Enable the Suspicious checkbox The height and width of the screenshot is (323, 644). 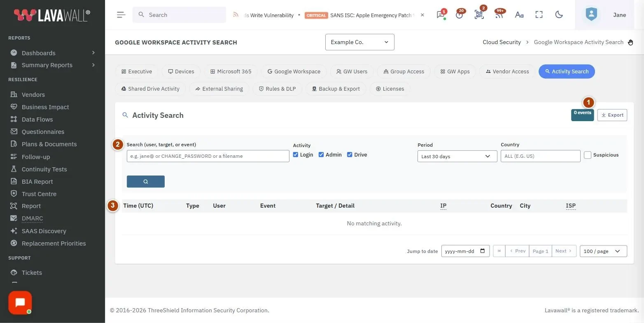tap(588, 155)
